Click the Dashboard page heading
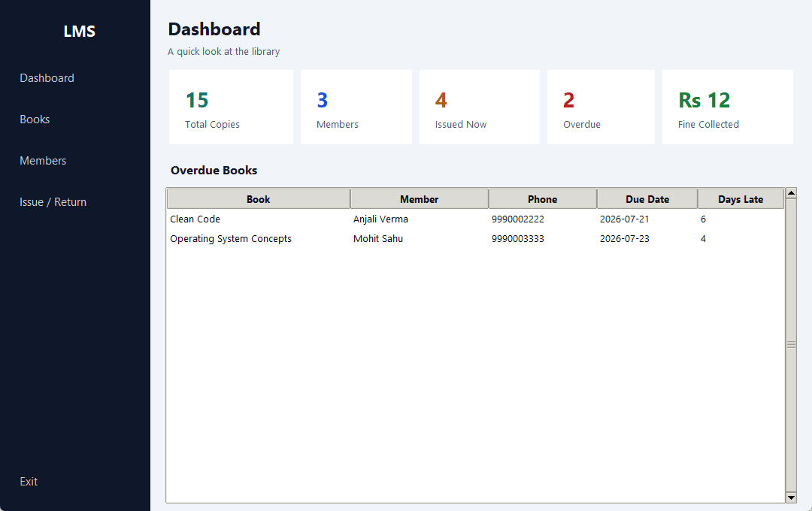This screenshot has height=511, width=812. (x=214, y=29)
